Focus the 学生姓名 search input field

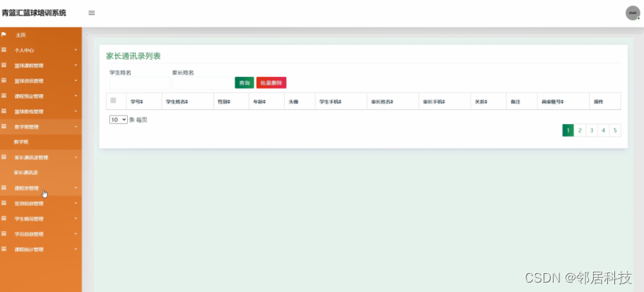(140, 83)
